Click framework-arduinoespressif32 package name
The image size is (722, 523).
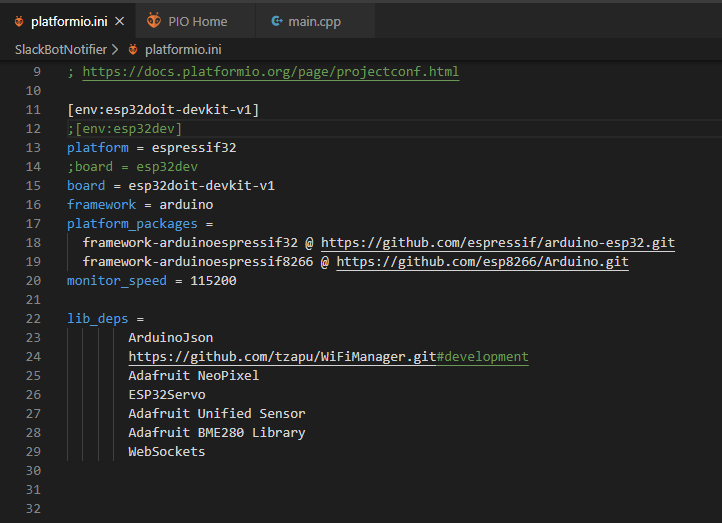click(x=190, y=243)
